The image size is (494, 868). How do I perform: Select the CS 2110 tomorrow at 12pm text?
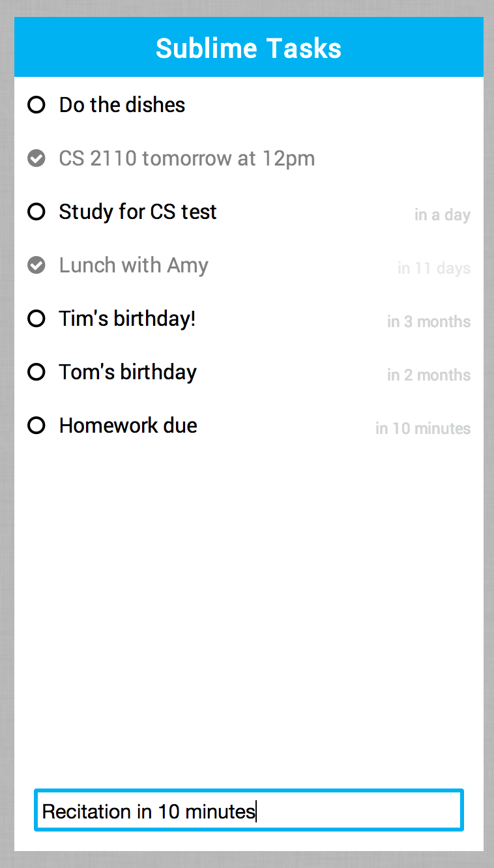point(186,158)
